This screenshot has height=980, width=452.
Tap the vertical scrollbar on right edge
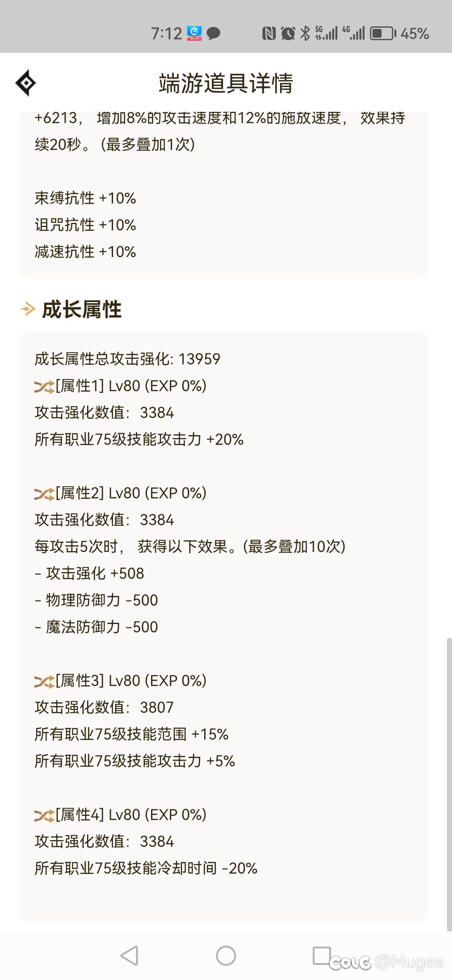449,784
